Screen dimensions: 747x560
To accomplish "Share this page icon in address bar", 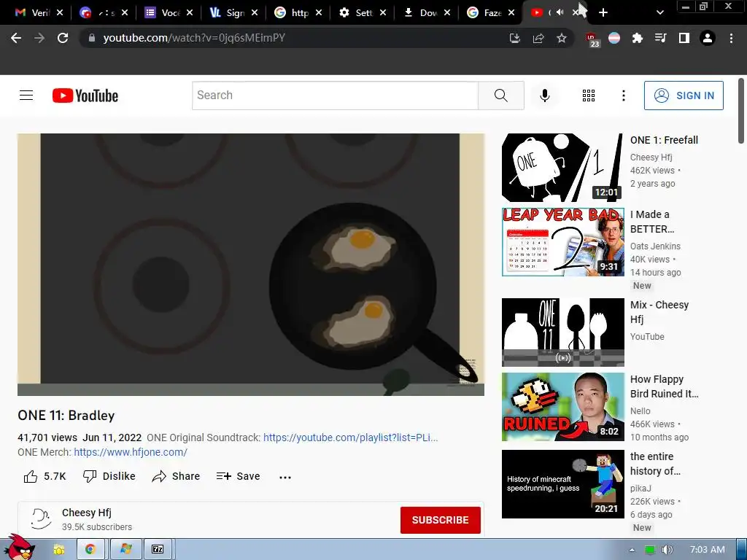I will tap(538, 38).
